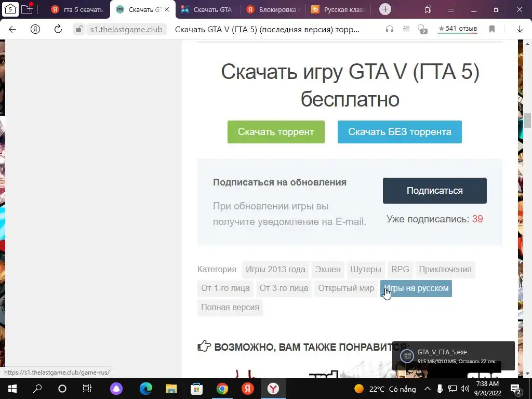The width and height of the screenshot is (532, 399).
Task: Launch Microsoft Edge from the taskbar
Action: pyautogui.click(x=146, y=389)
